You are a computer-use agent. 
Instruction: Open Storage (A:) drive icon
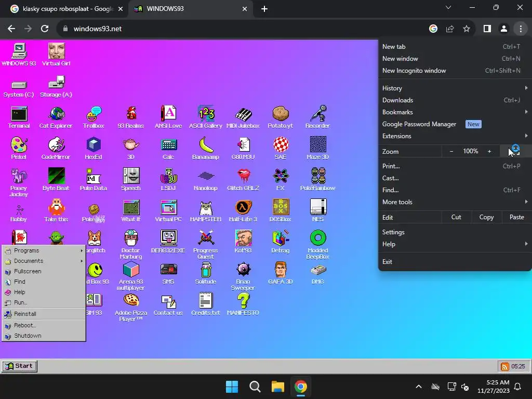pos(56,87)
